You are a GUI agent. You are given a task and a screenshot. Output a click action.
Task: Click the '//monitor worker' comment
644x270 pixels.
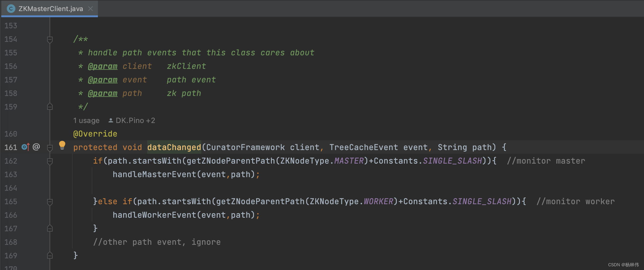(x=575, y=201)
